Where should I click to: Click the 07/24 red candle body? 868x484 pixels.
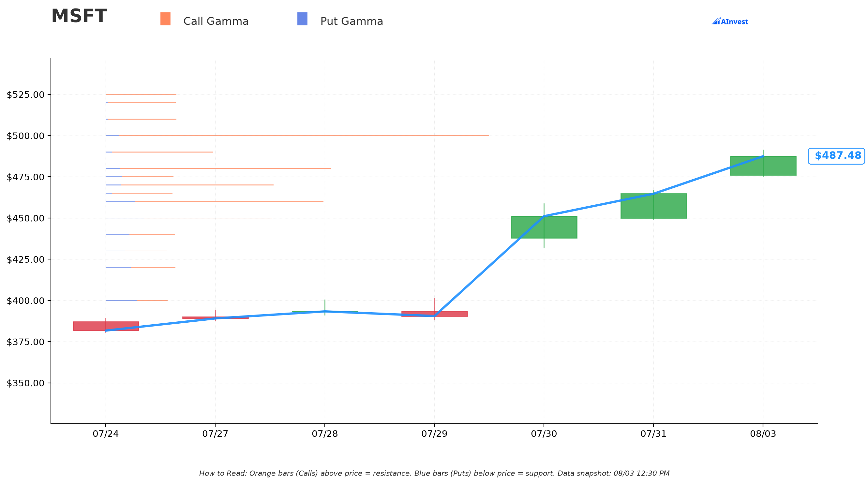tap(106, 326)
